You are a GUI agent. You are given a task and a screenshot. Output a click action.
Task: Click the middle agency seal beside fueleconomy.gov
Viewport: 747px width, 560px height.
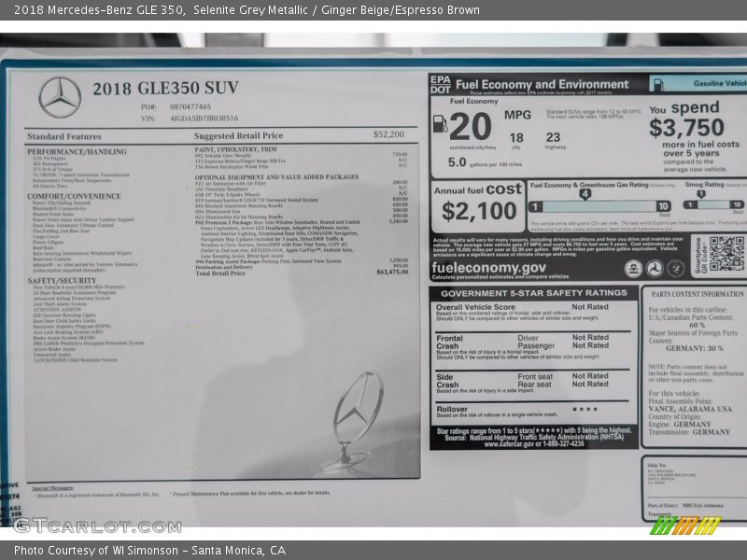[x=655, y=269]
